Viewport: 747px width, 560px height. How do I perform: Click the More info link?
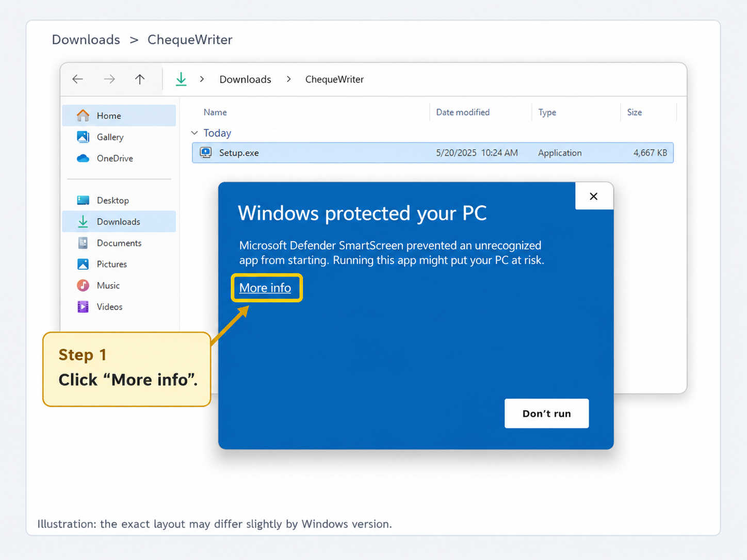pyautogui.click(x=265, y=288)
